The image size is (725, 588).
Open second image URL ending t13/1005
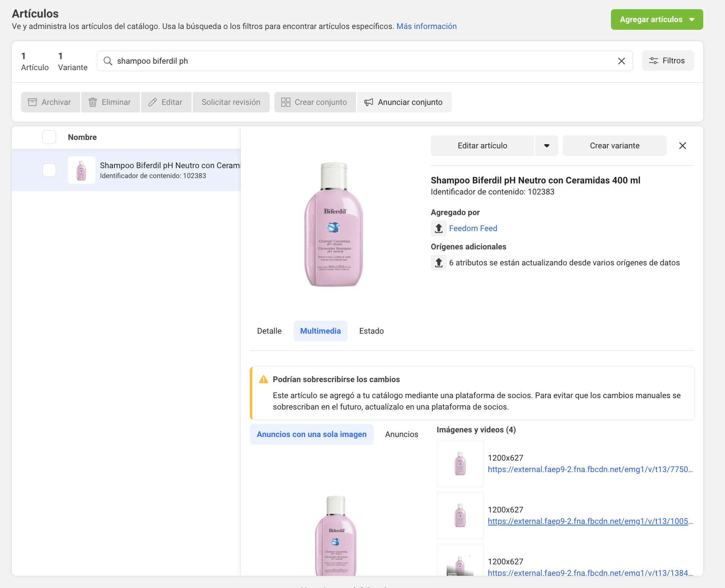[590, 521]
